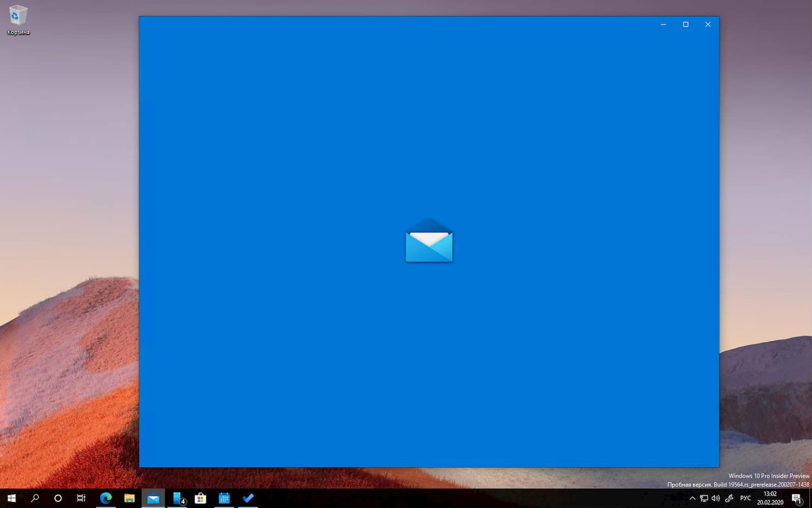Open File Explorer from the taskbar
The height and width of the screenshot is (508, 812).
tap(129, 498)
